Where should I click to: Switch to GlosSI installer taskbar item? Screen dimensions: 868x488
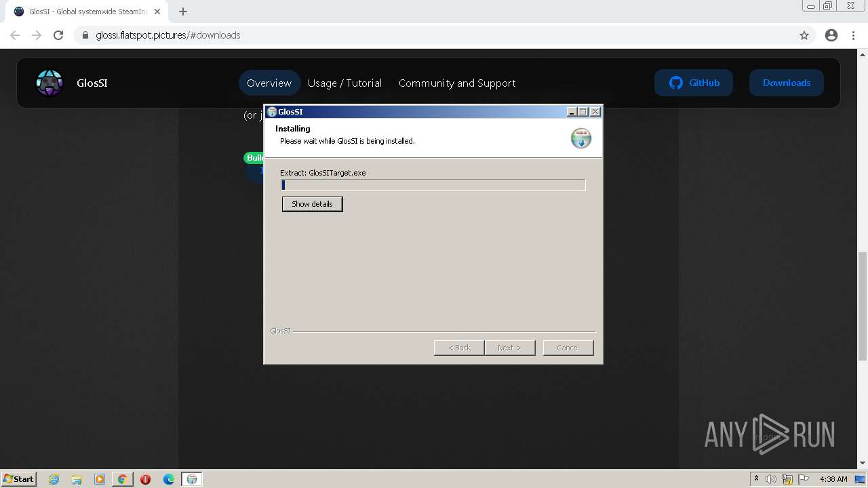coord(192,479)
